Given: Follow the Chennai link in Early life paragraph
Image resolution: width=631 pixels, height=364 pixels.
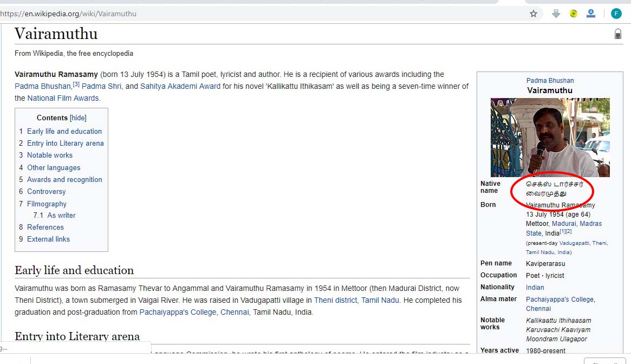Looking at the screenshot, I should (x=235, y=313).
